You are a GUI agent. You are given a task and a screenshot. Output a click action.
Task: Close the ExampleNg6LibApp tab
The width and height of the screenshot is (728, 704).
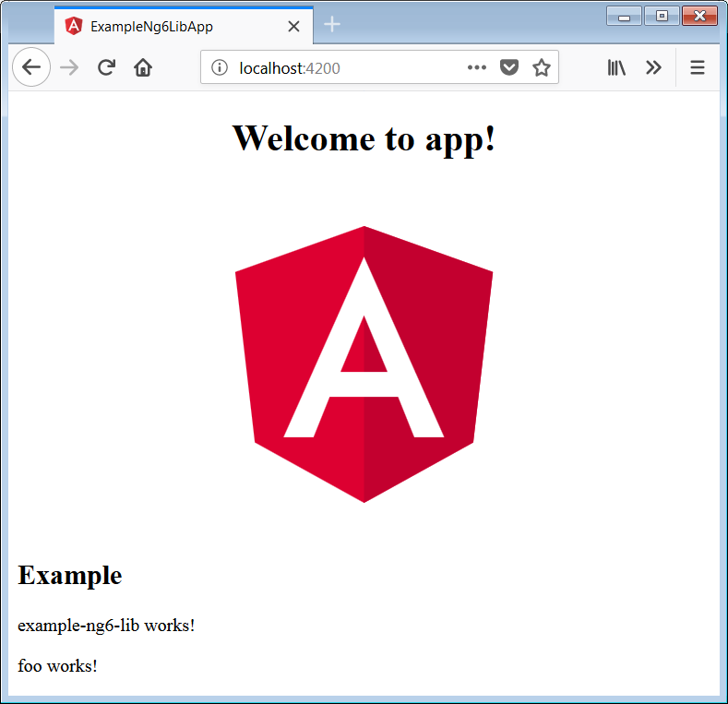tap(293, 27)
